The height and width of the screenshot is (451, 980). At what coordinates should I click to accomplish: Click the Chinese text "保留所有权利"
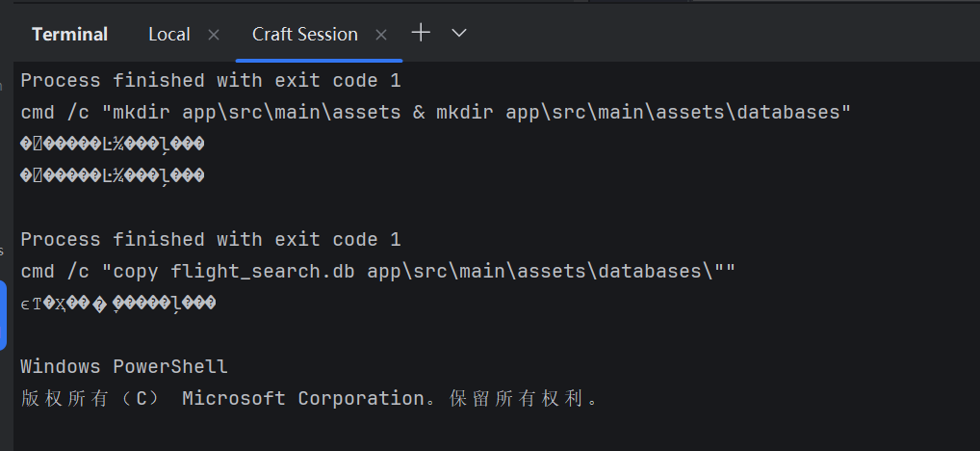517,398
